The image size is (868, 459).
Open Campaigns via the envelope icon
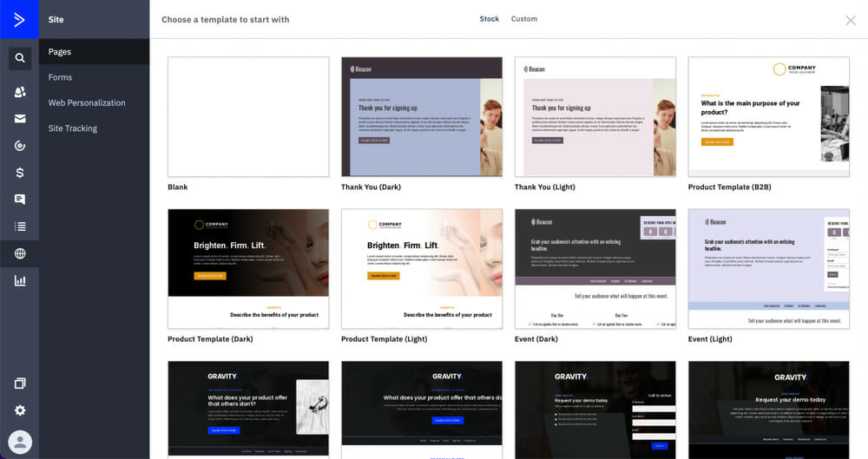[x=19, y=119]
